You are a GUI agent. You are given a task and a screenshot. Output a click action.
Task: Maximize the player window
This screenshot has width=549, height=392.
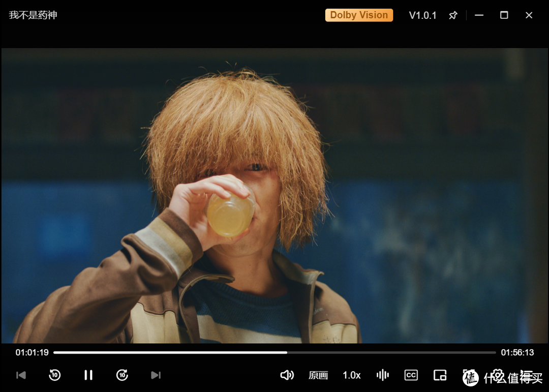504,15
